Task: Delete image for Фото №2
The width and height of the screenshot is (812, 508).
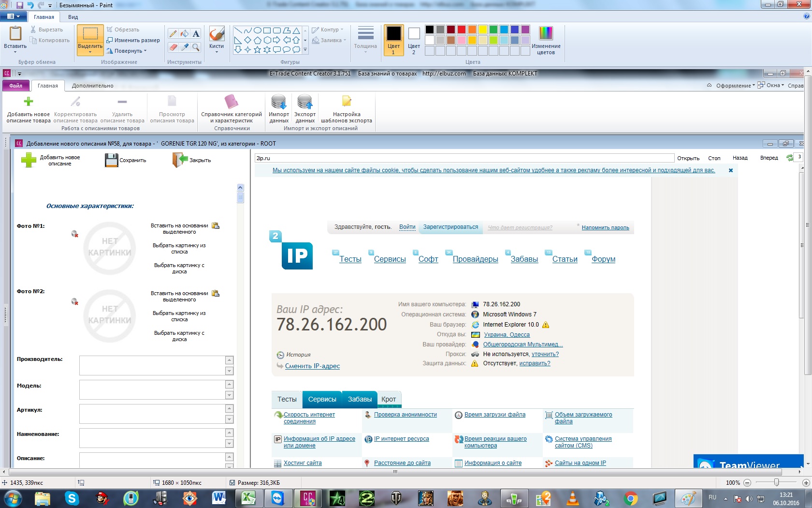Action: point(75,302)
